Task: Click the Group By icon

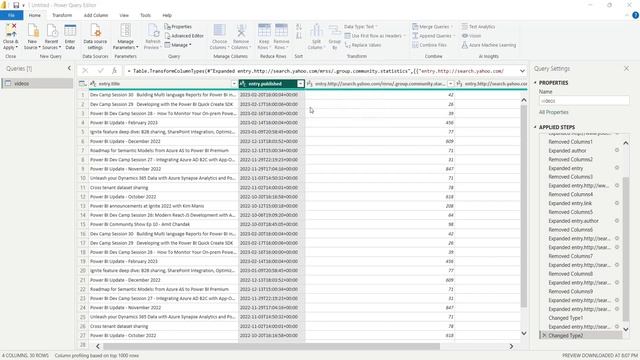Action: [335, 31]
